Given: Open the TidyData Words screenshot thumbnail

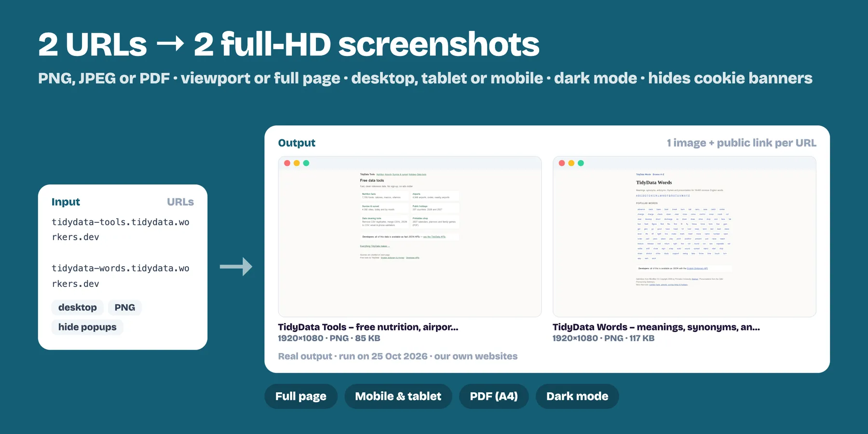Looking at the screenshot, I should [x=684, y=236].
